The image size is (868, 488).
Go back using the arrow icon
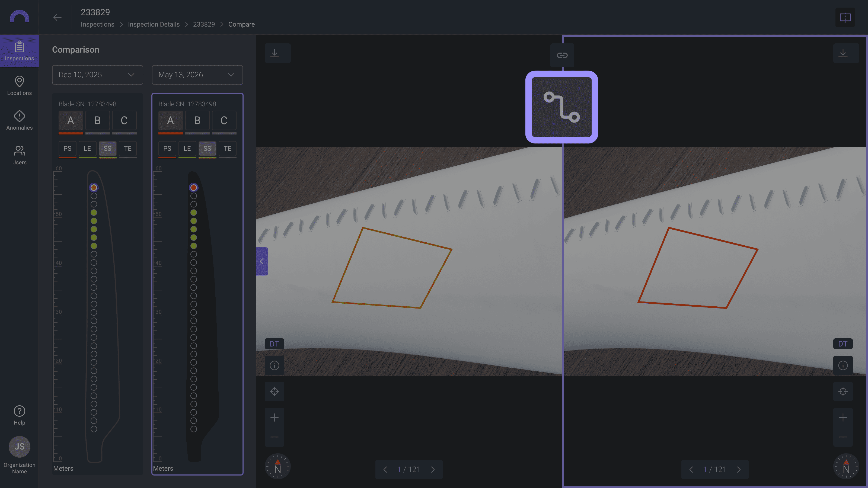tap(57, 17)
